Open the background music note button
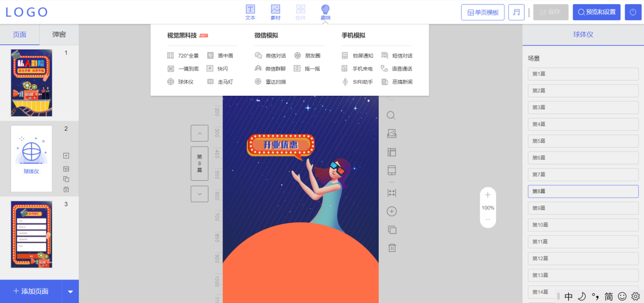 tap(516, 12)
